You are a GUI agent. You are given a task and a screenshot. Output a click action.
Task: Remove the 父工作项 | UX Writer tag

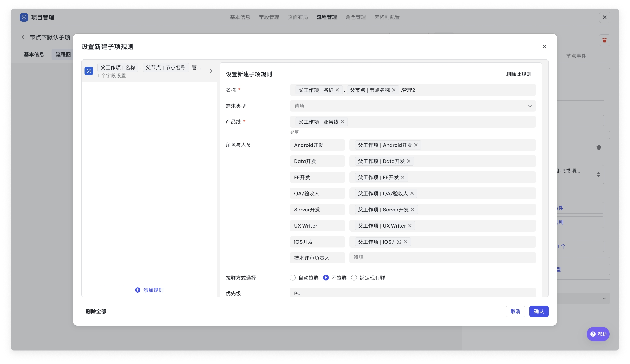[x=410, y=226]
